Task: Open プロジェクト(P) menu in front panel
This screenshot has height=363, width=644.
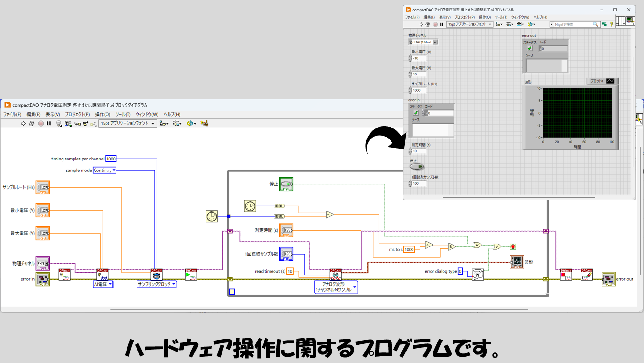Action: pos(465,17)
